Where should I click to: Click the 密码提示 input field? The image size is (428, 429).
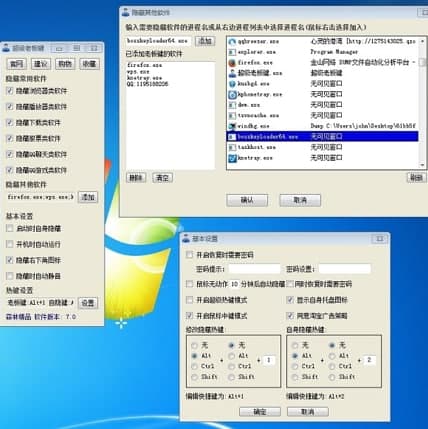(x=254, y=269)
